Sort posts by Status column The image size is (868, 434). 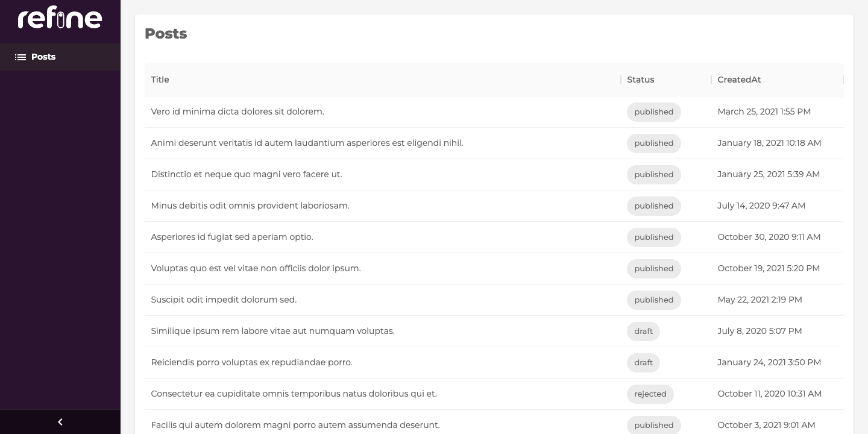[641, 80]
